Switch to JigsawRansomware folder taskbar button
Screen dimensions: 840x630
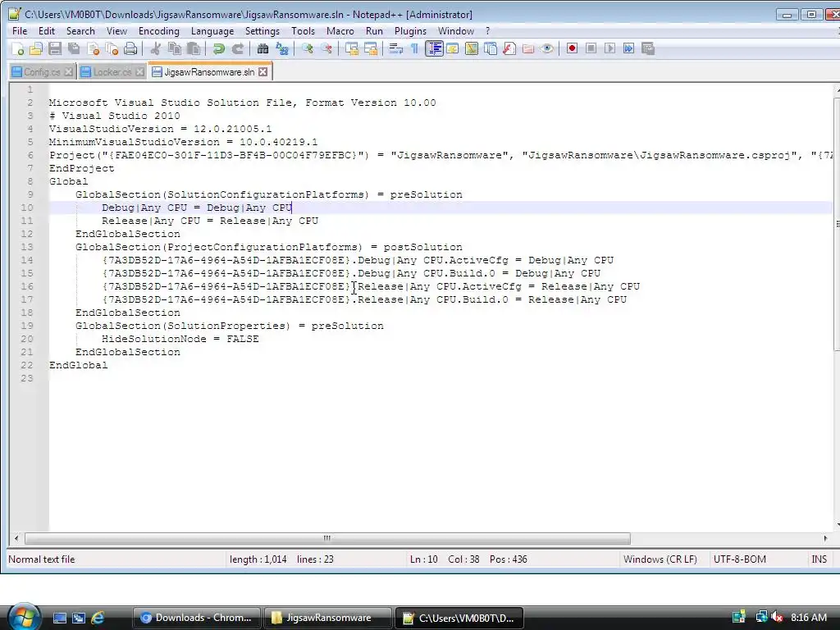[328, 618]
